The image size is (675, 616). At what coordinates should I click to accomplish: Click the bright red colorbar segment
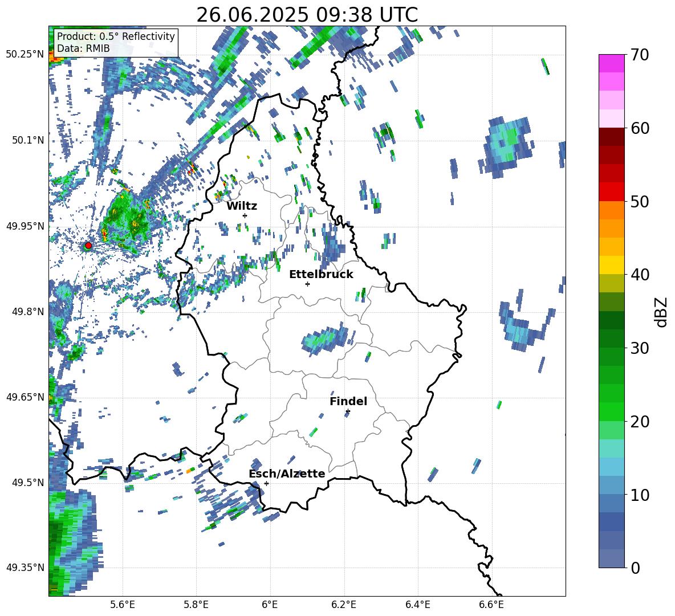click(611, 192)
